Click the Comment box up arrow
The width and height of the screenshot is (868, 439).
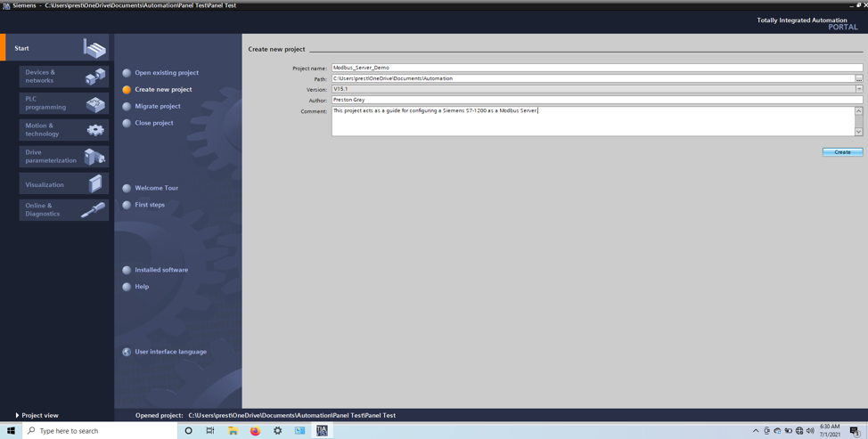pos(858,110)
